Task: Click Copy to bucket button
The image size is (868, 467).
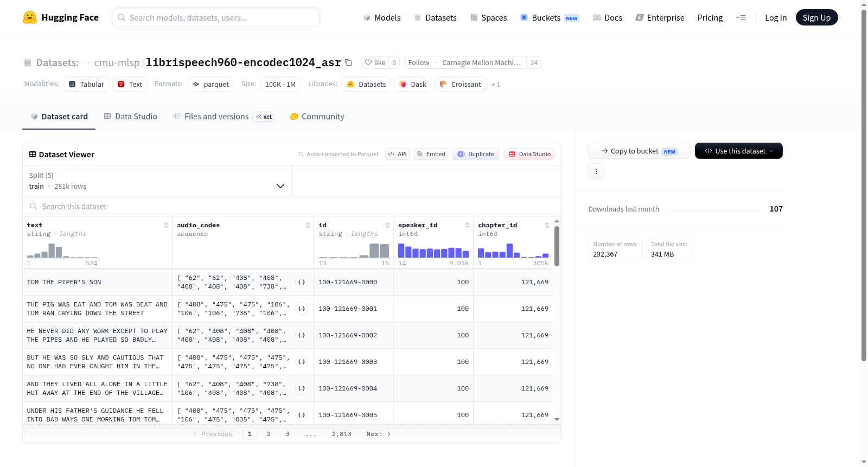Action: click(x=639, y=151)
